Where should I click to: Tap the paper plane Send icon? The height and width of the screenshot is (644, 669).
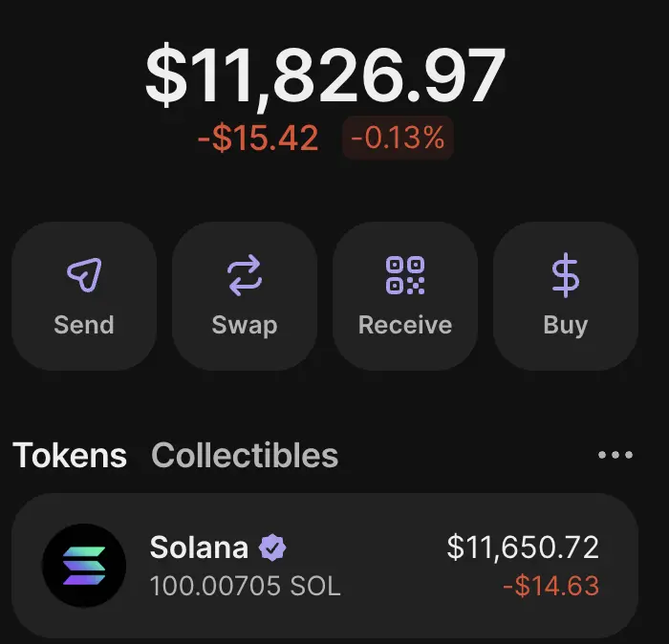pos(84,274)
